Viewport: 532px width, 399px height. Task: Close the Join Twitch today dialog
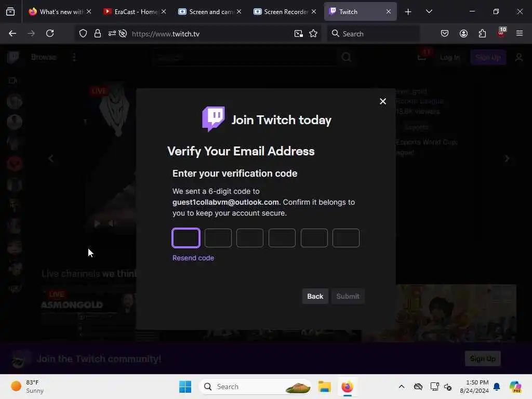click(383, 101)
